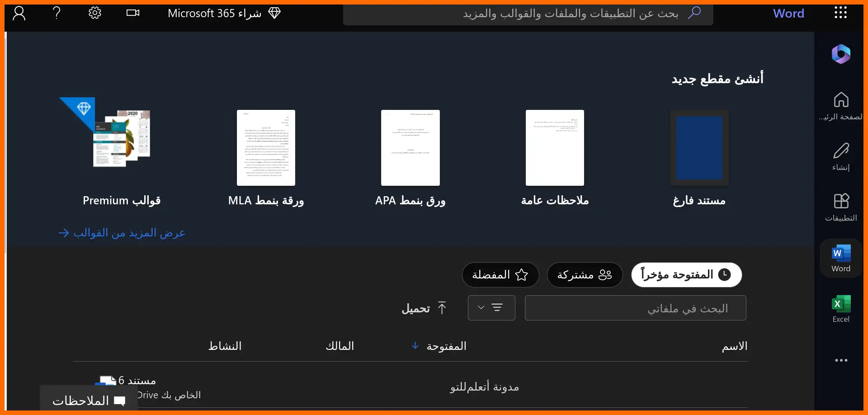Screen dimensions: 868x415
Task: Click the search bar for apps and files
Action: click(528, 14)
